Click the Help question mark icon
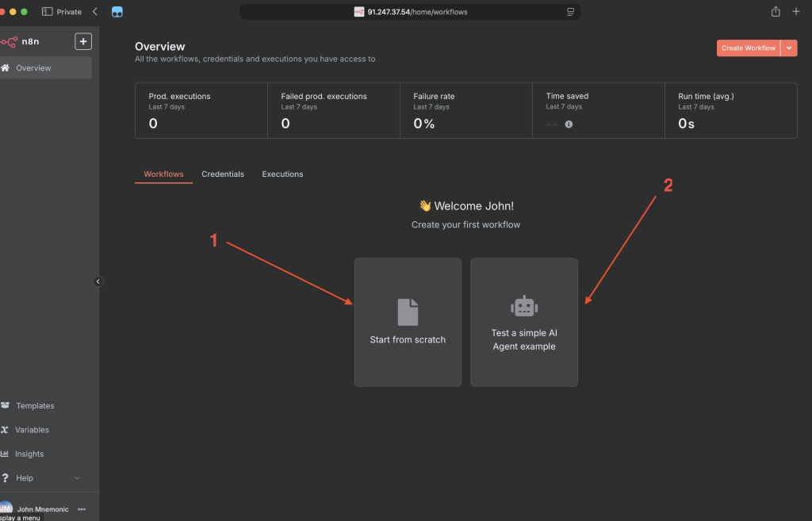 pos(6,477)
